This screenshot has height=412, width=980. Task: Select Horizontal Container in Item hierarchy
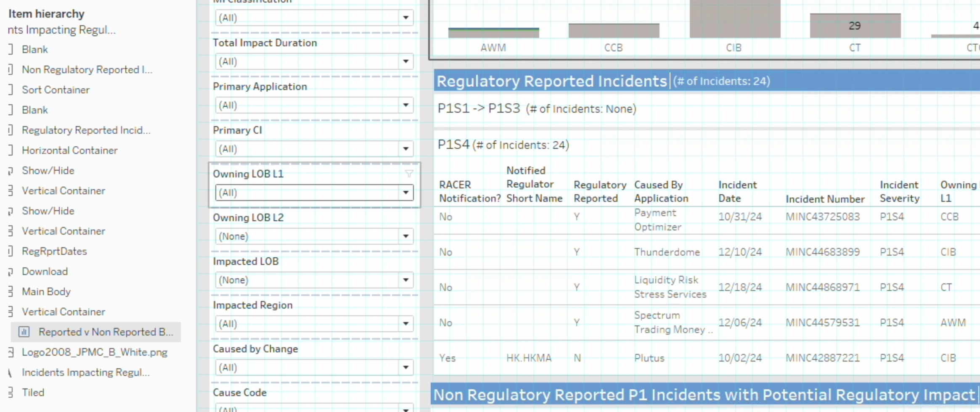(70, 150)
